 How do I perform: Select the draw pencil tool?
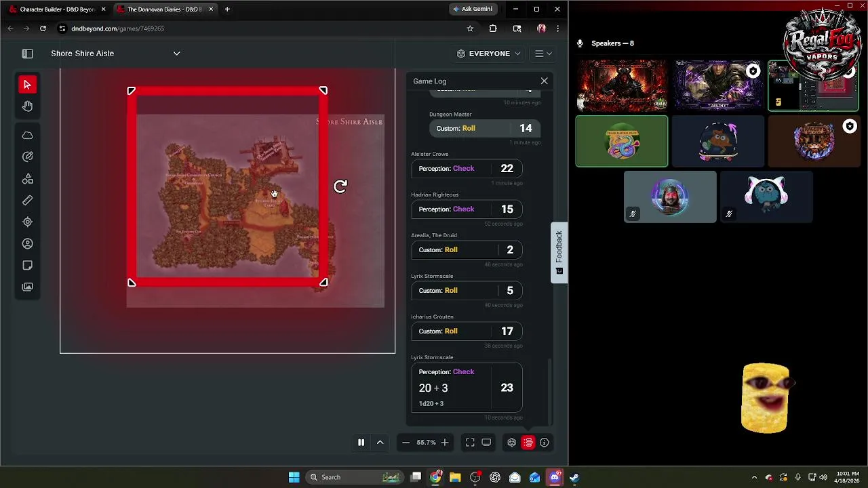(x=27, y=157)
